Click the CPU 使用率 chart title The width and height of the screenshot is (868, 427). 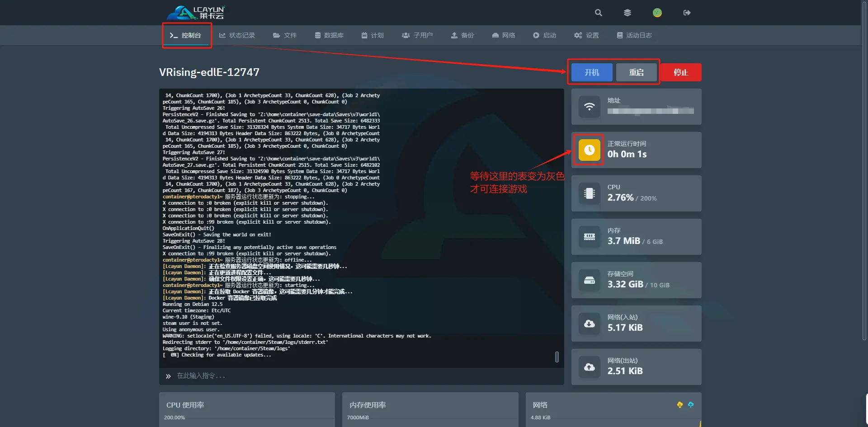[185, 405]
